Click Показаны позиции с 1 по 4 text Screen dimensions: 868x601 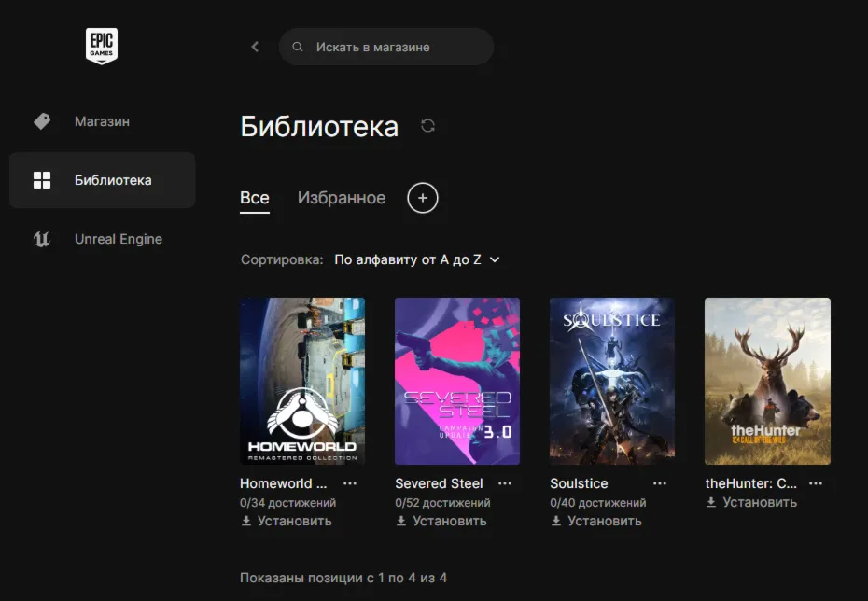[343, 578]
